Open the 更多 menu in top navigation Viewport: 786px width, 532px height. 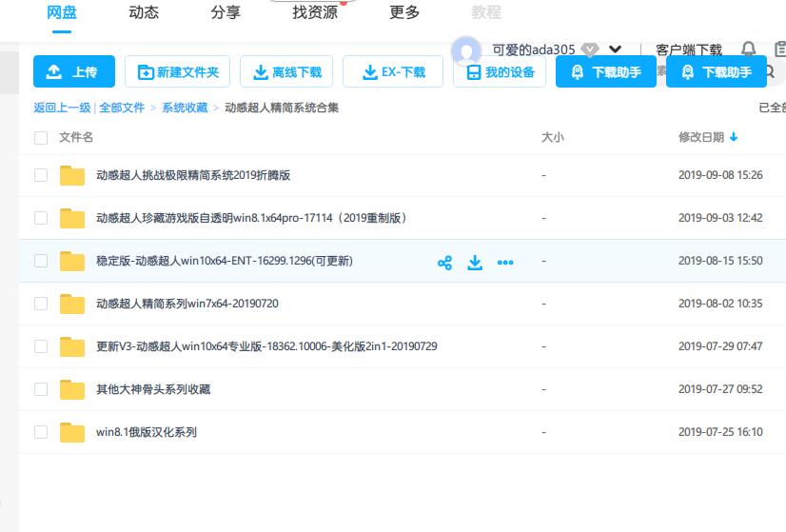404,13
